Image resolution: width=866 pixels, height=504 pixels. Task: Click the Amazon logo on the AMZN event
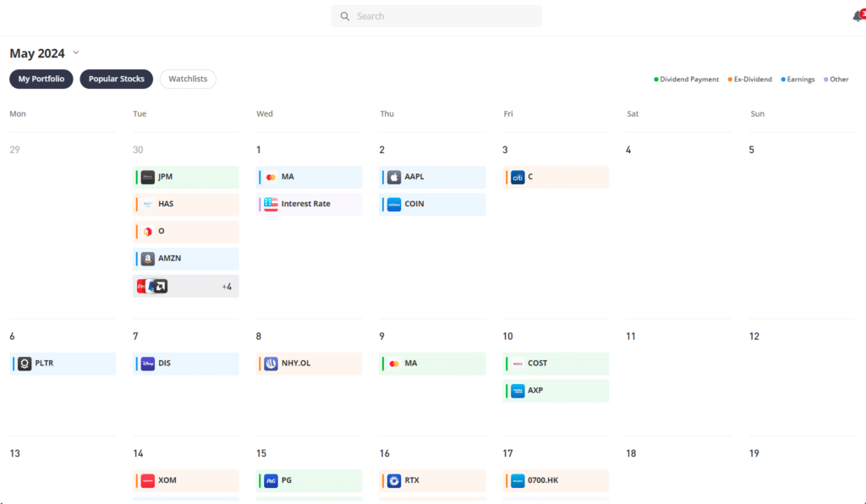[x=146, y=258]
